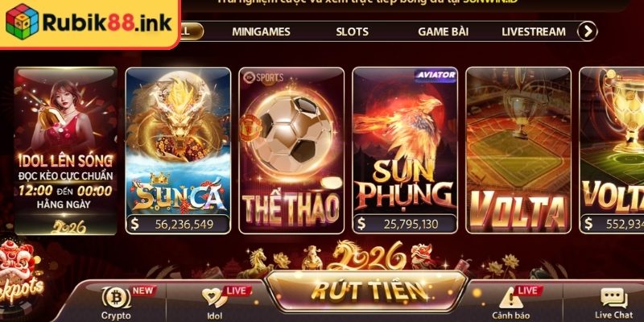The height and width of the screenshot is (322, 644).
Task: Click the RÚT TIỀN button
Action: coord(366,291)
